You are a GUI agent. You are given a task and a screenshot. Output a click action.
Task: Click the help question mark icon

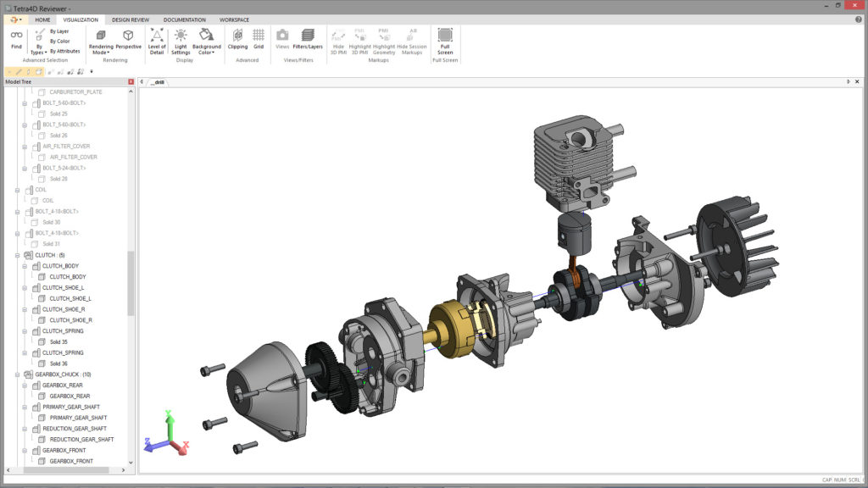coord(858,19)
